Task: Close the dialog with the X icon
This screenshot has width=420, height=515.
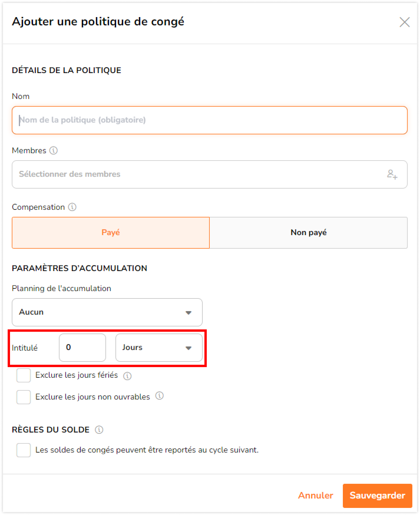Action: [404, 22]
